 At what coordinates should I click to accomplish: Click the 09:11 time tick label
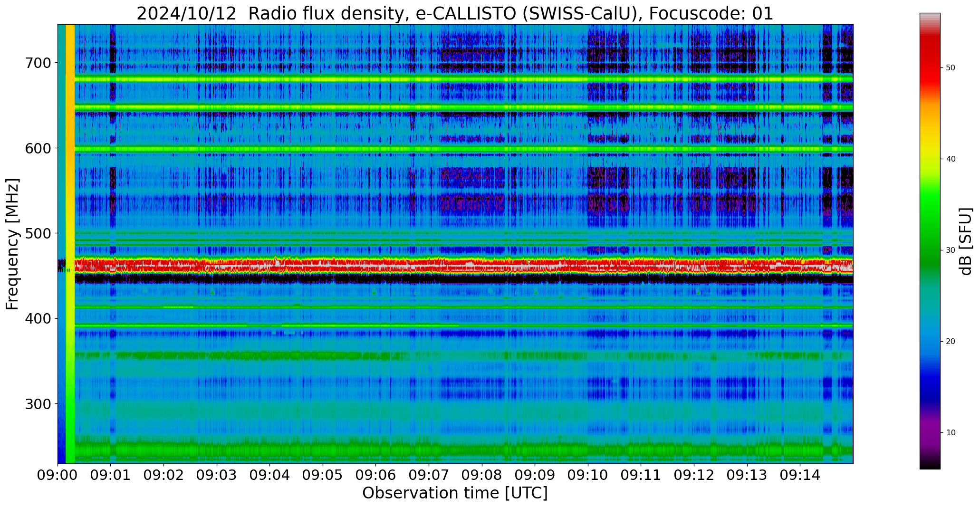(x=641, y=475)
